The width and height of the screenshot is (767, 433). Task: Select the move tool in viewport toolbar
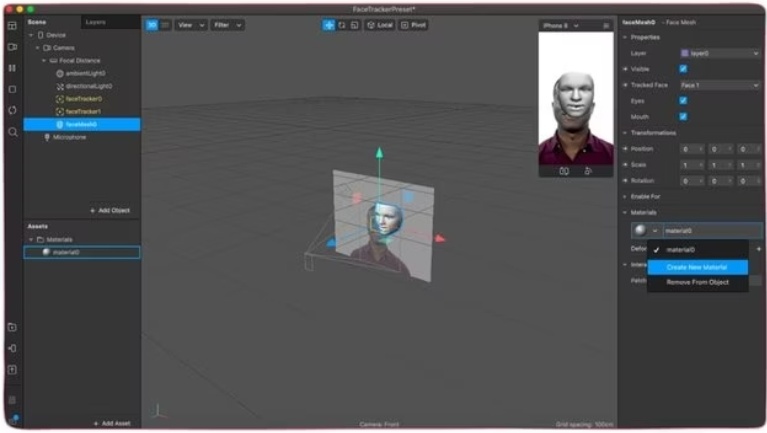click(x=329, y=24)
